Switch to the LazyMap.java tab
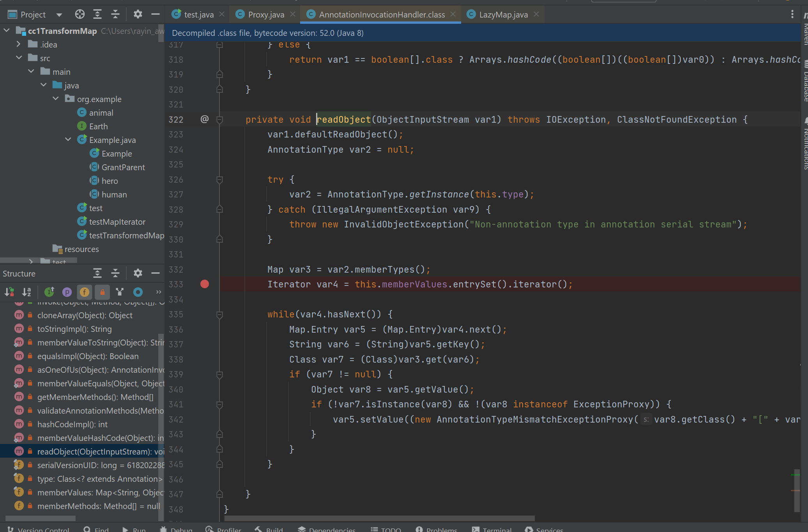The height and width of the screenshot is (532, 808). tap(503, 14)
